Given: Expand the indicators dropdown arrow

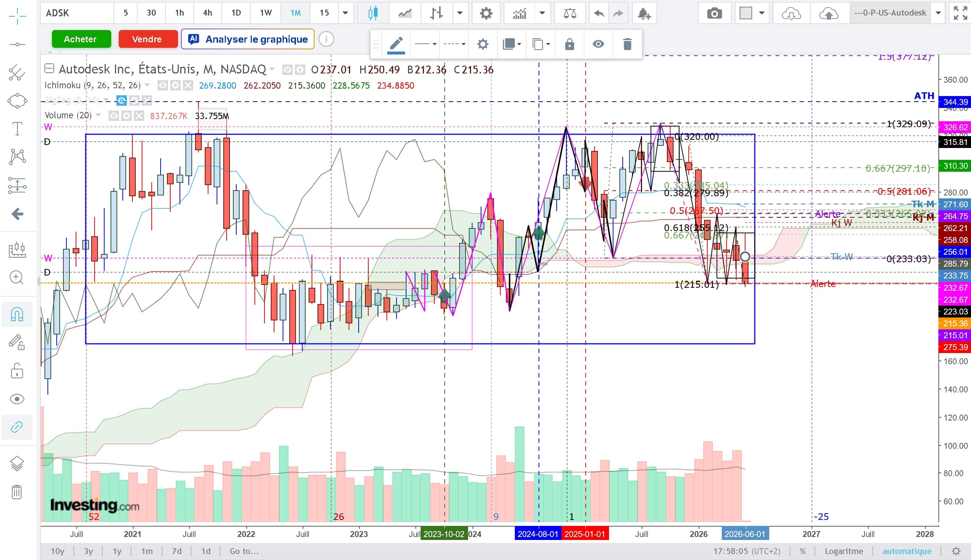Looking at the screenshot, I should (542, 13).
